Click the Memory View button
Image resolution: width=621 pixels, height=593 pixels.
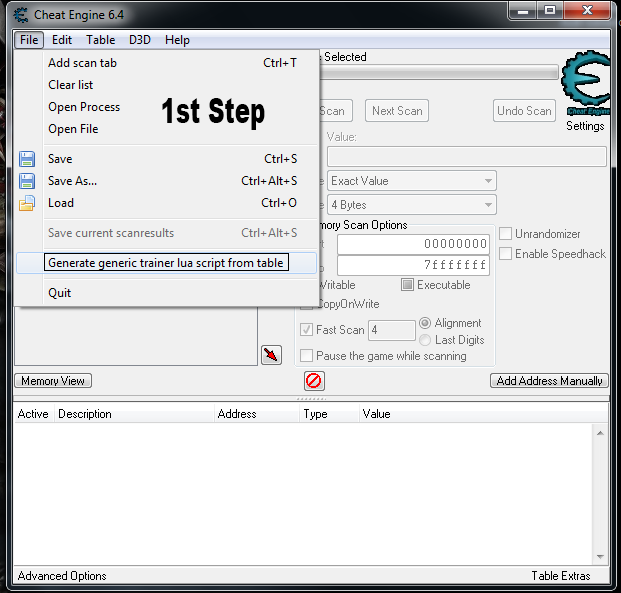click(53, 381)
